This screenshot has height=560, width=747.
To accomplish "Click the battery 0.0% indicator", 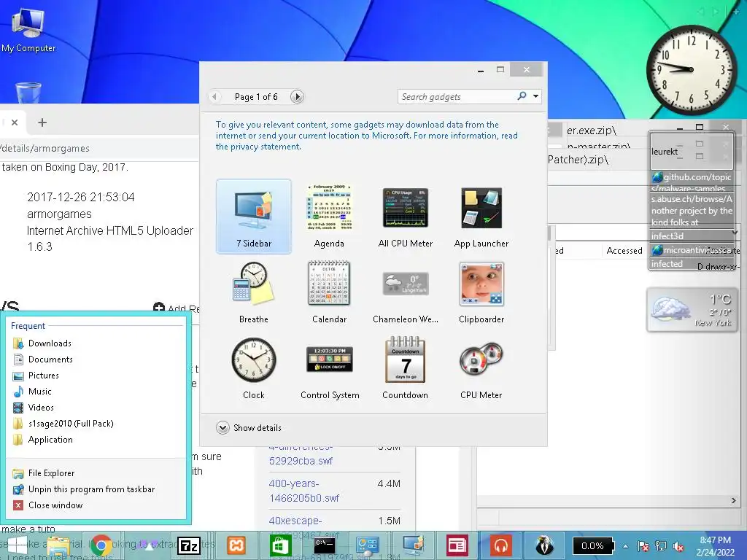I will point(593,546).
